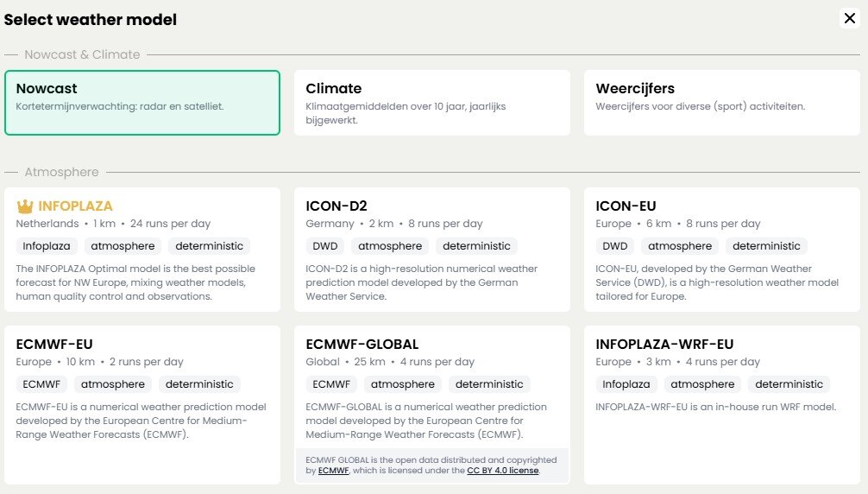The height and width of the screenshot is (494, 868).
Task: Click 'in-house run WRF model' description
Action: (x=716, y=407)
